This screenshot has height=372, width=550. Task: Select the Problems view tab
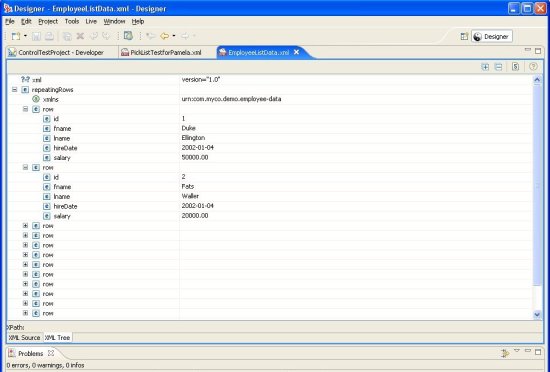(x=31, y=353)
